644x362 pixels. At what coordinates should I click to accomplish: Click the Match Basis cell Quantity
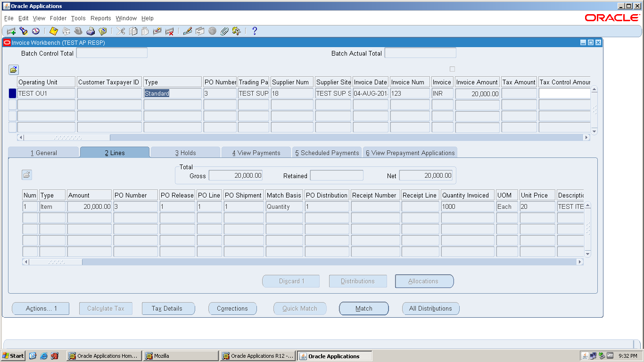pyautogui.click(x=284, y=206)
